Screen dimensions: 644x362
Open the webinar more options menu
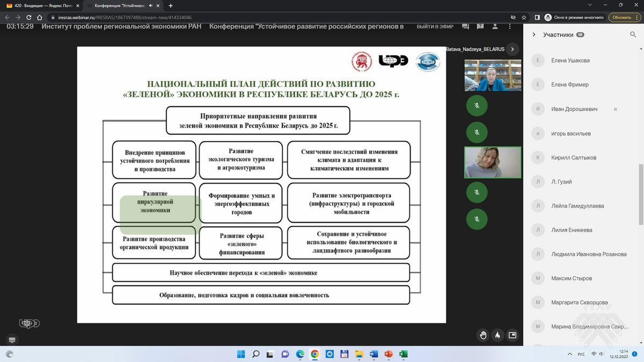(x=509, y=26)
